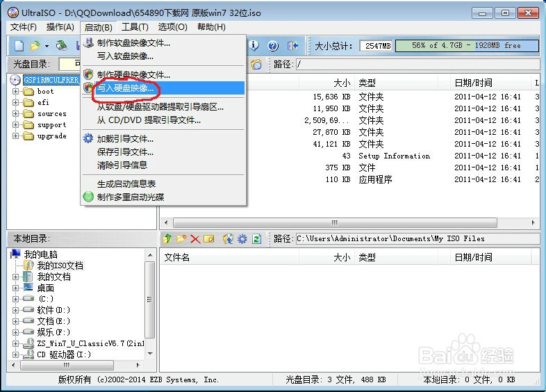Expand the efi folder node

pyautogui.click(x=15, y=102)
